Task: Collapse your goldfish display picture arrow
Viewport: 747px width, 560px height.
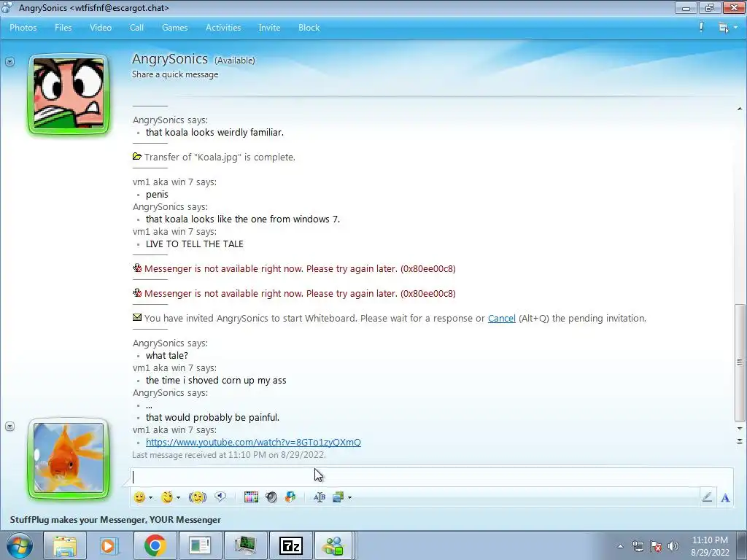Action: (x=9, y=426)
